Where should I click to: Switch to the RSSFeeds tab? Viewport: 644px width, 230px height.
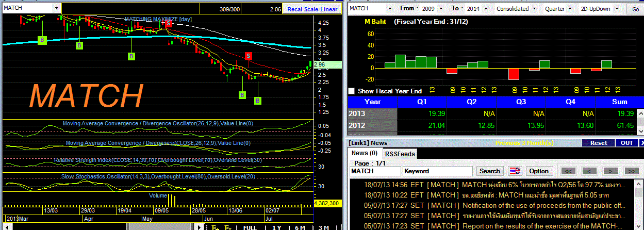(x=400, y=154)
